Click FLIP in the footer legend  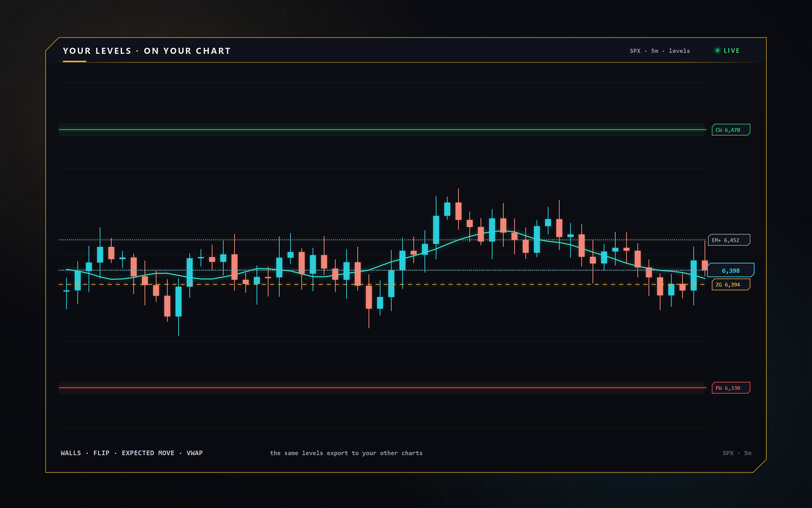tap(101, 453)
